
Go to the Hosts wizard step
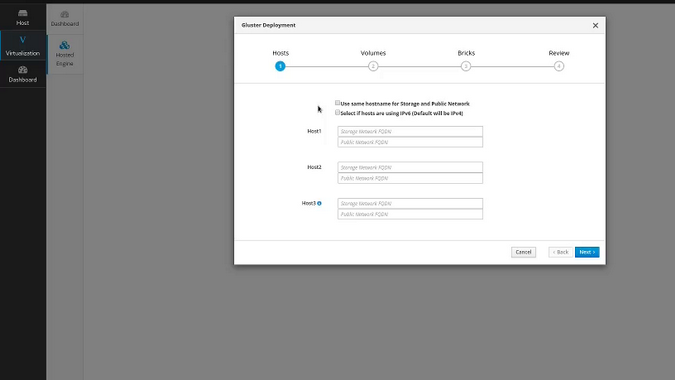coord(280,66)
